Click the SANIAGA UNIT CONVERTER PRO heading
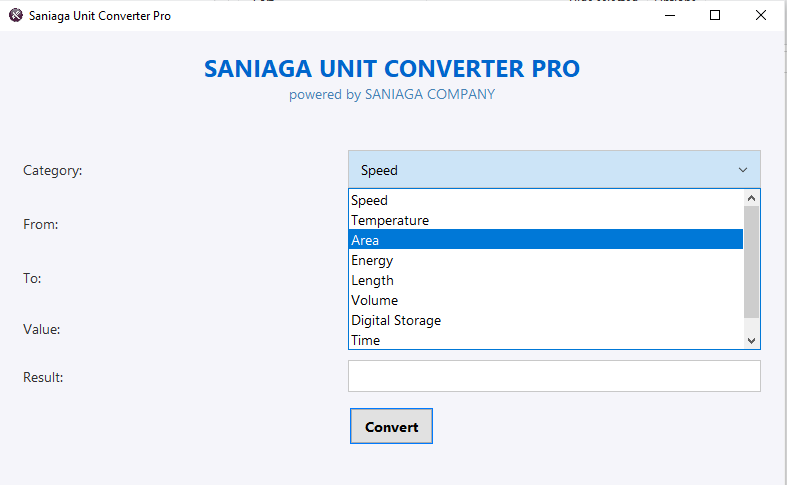Screen dimensions: 787x485 (392, 69)
